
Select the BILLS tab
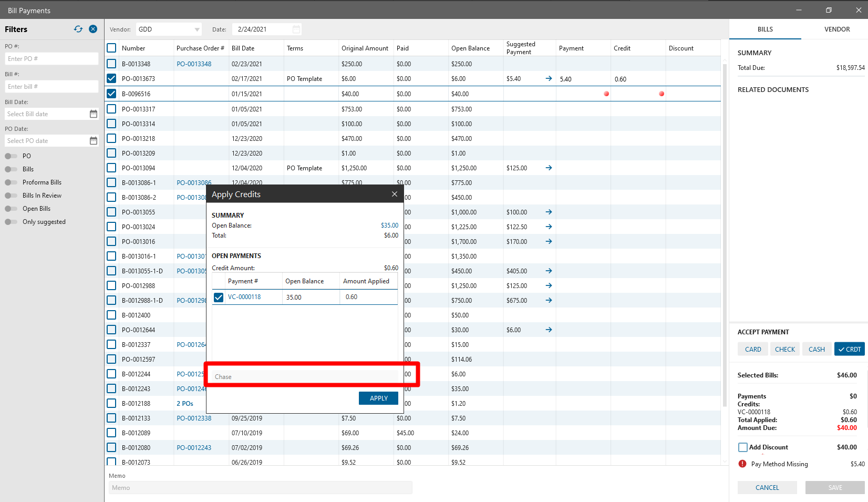[765, 29]
